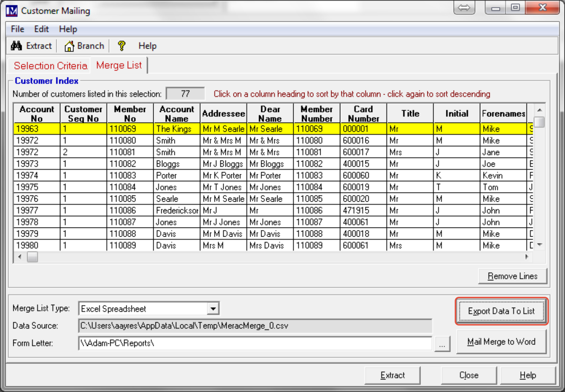Click the Help text in the toolbar
The height and width of the screenshot is (392, 565).
point(147,46)
